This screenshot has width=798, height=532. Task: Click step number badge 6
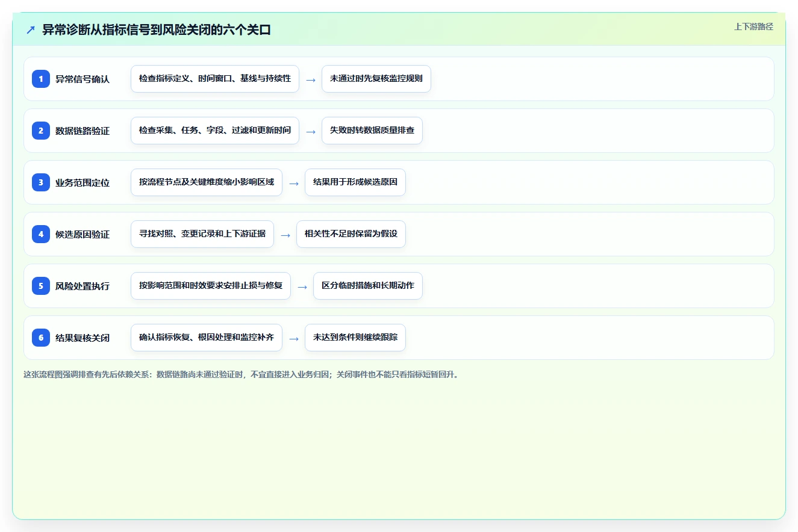pyautogui.click(x=41, y=338)
